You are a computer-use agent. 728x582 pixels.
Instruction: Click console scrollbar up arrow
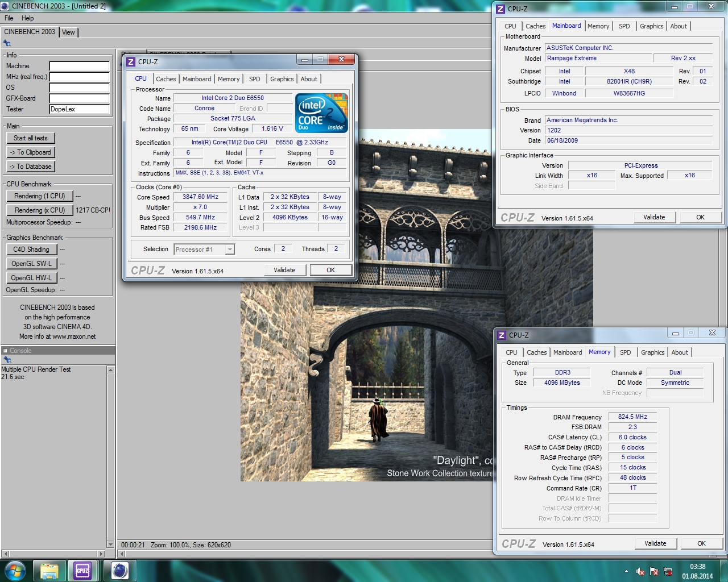[x=110, y=370]
